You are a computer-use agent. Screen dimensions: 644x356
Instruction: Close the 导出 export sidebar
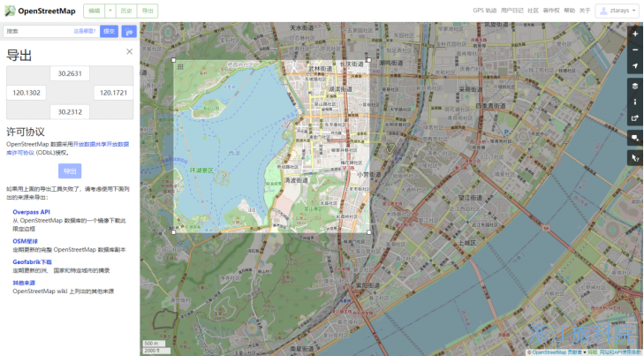(129, 51)
